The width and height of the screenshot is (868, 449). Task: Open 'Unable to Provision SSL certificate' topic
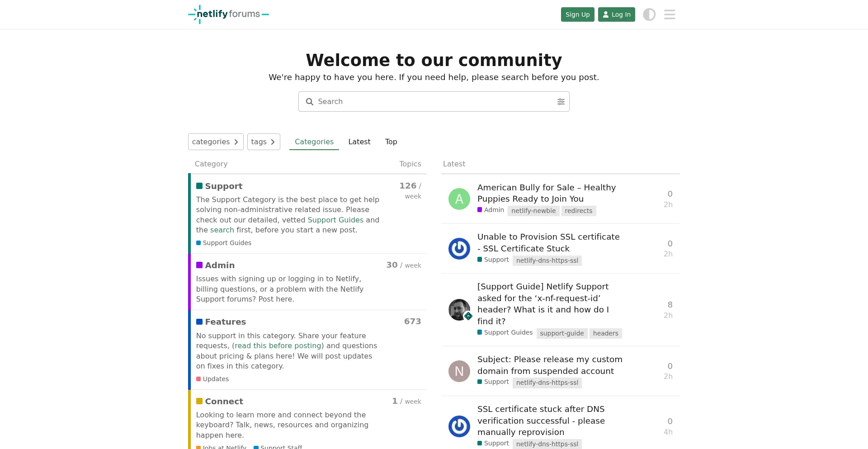click(548, 242)
